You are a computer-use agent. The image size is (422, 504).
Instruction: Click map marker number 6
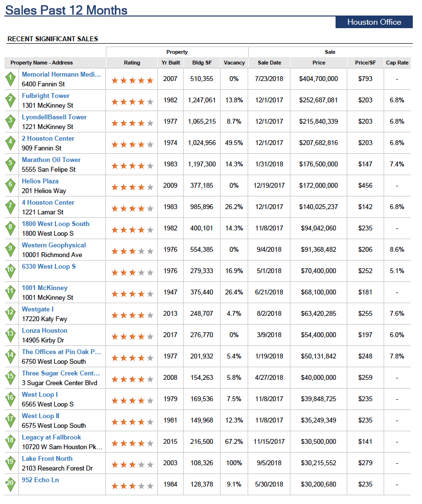[x=11, y=186]
